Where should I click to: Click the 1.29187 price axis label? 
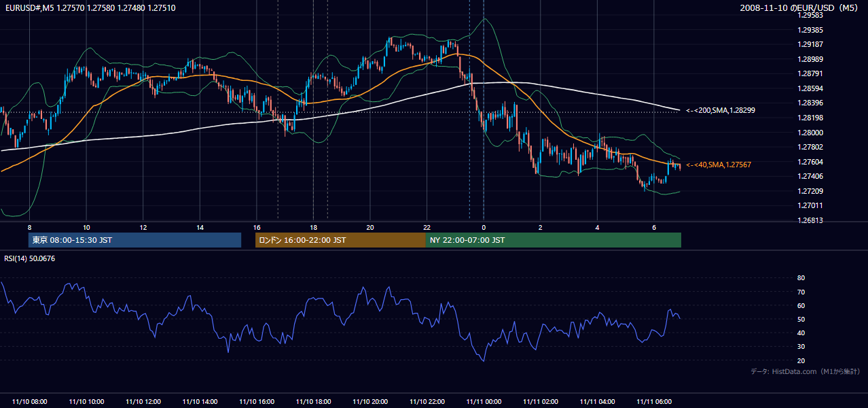810,44
